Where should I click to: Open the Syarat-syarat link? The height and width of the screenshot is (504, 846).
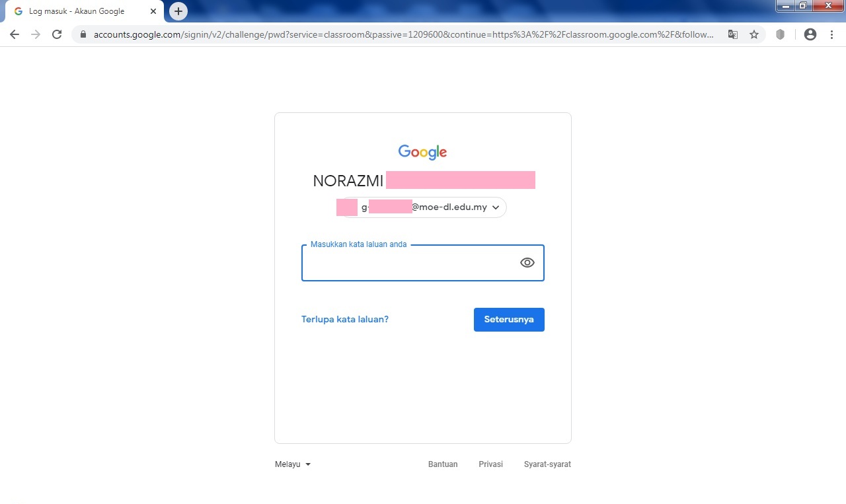tap(547, 464)
